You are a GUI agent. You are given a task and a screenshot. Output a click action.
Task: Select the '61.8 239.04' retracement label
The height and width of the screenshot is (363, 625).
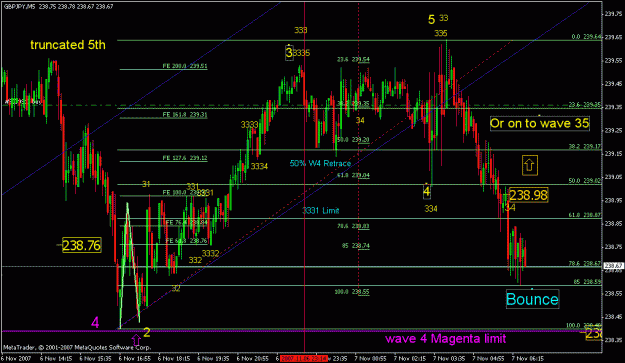pyautogui.click(x=353, y=175)
